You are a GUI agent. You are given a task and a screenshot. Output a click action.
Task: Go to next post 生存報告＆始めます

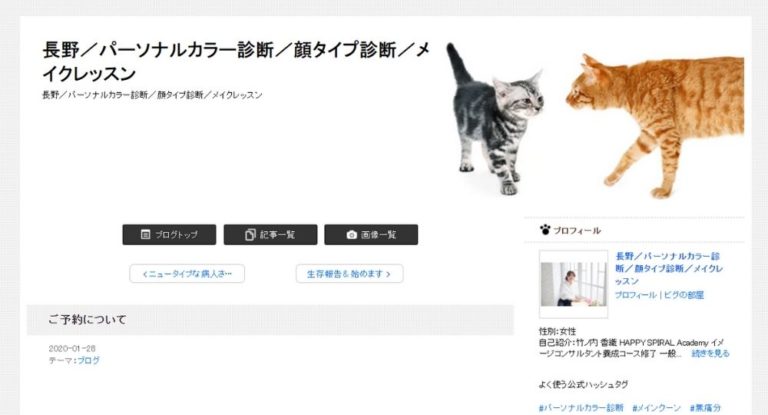click(x=350, y=274)
